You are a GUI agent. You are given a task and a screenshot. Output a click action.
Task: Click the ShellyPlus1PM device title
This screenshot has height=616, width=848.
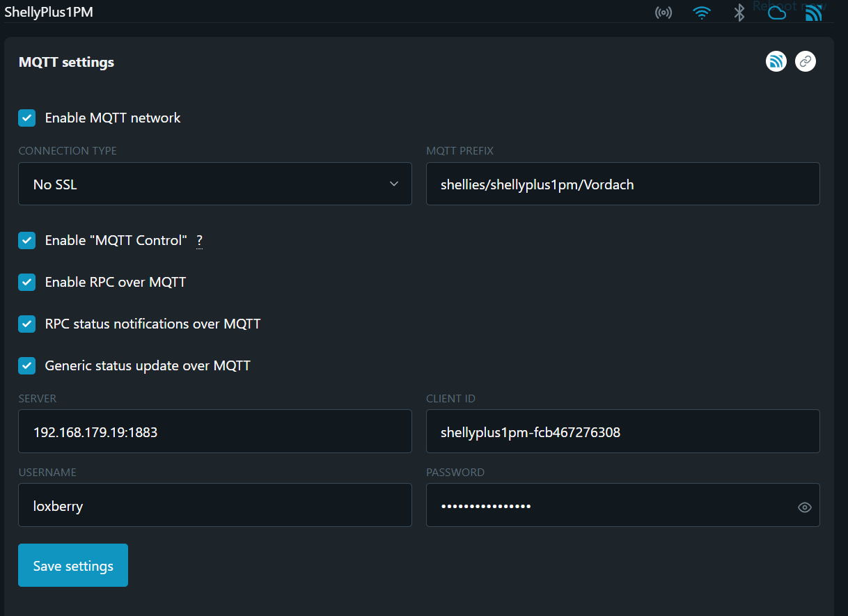tap(49, 12)
